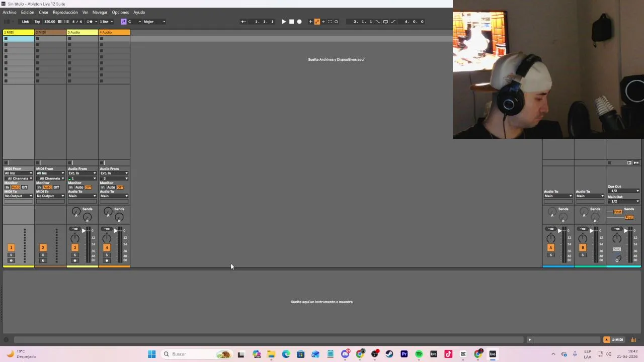Start playback with the Play button
This screenshot has height=362, width=644.
(x=283, y=22)
